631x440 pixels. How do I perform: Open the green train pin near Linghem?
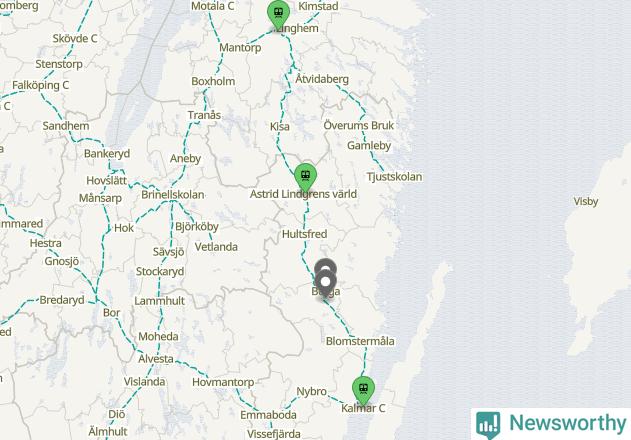tap(278, 14)
